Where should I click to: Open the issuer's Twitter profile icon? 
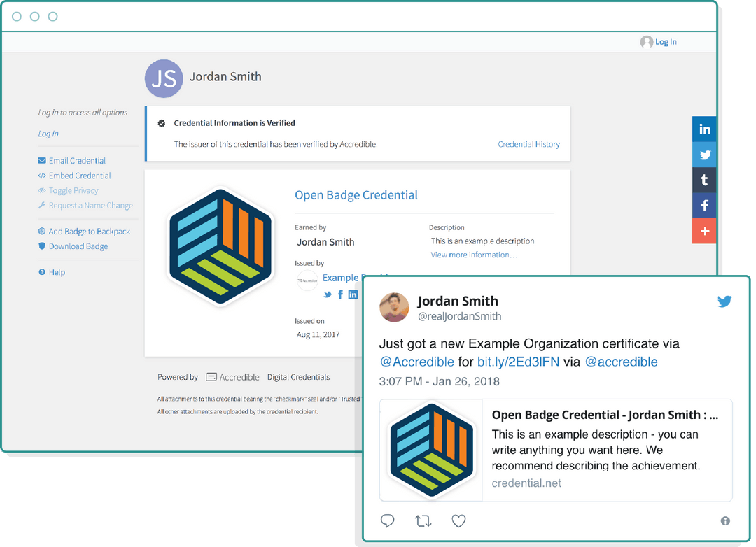click(x=328, y=294)
